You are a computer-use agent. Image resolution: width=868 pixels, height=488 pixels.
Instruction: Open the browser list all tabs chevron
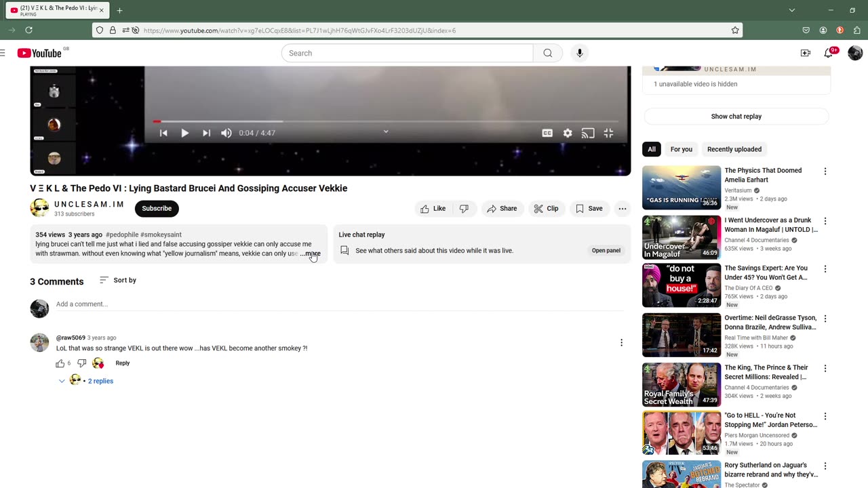click(791, 10)
